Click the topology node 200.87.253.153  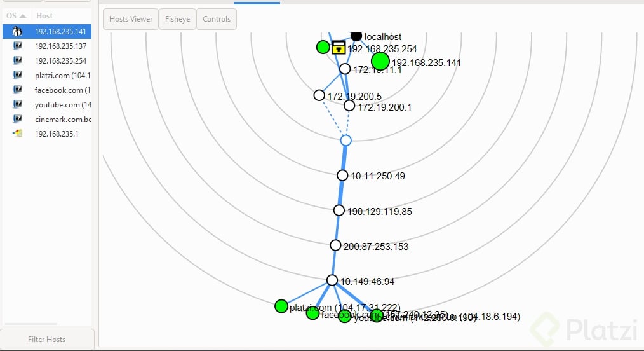(335, 245)
